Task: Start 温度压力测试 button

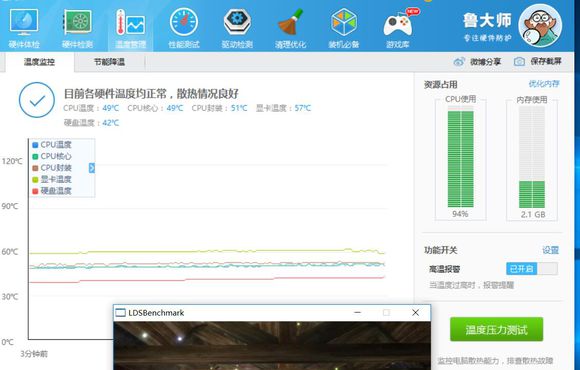Action: [496, 329]
